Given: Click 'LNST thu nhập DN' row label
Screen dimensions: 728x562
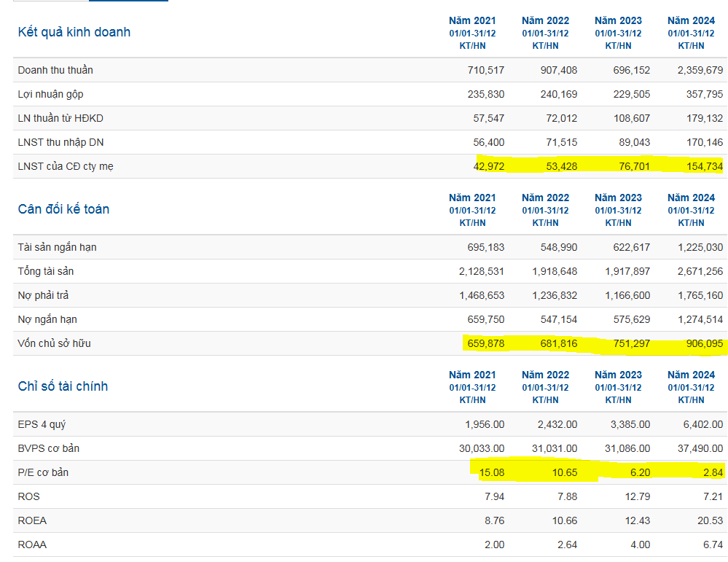Looking at the screenshot, I should pos(60,143).
